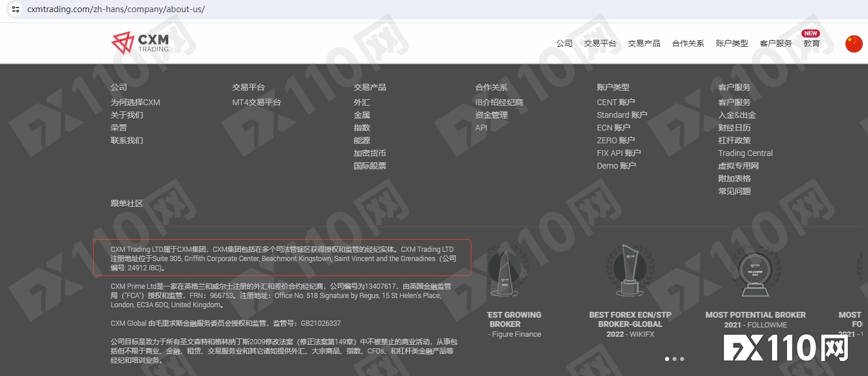
Task: Open the 杠杆政策 link
Action: tap(734, 140)
